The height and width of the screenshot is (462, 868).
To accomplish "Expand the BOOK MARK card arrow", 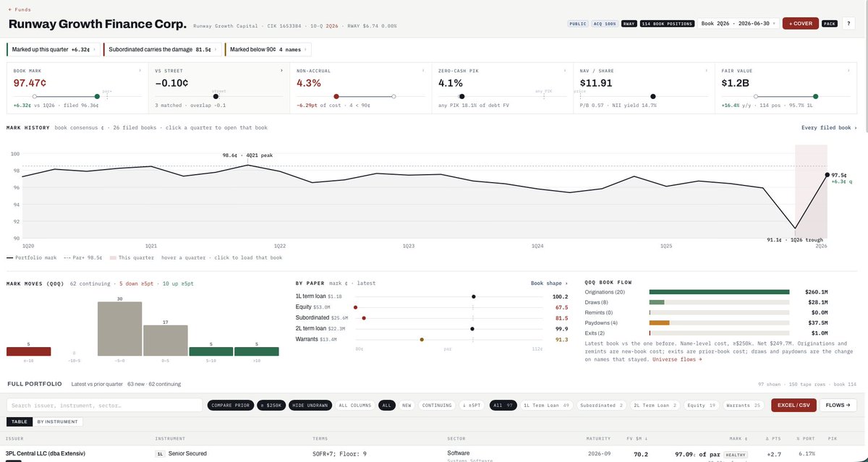I will (140, 71).
